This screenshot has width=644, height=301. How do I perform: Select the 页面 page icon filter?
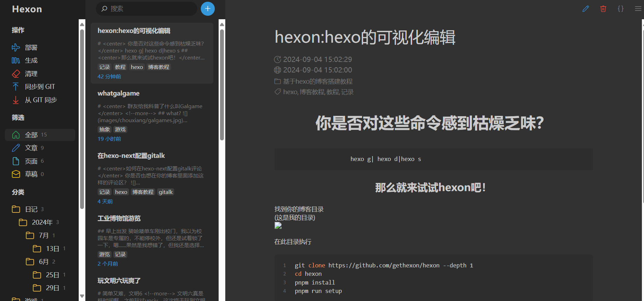(16, 161)
